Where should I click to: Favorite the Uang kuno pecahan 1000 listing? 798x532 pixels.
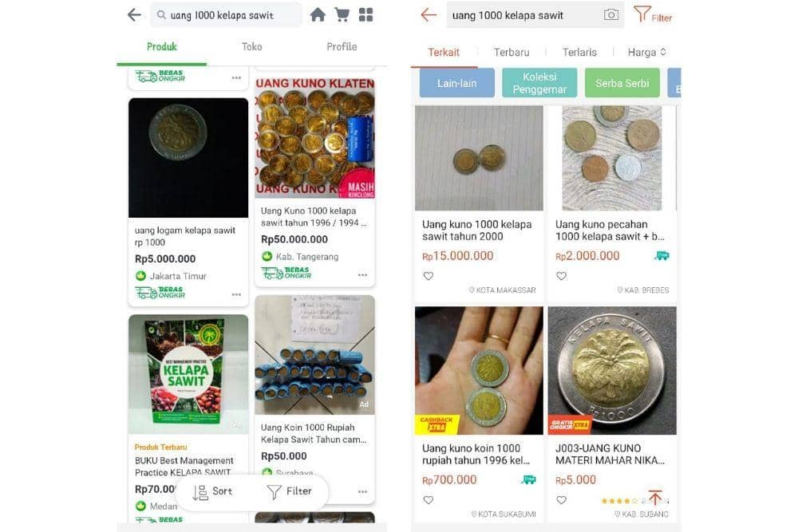(561, 275)
